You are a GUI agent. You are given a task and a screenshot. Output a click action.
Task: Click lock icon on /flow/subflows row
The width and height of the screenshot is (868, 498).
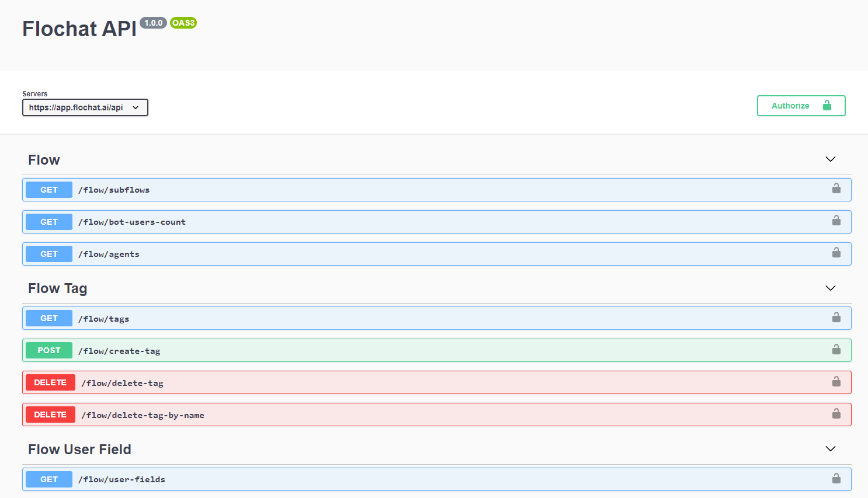coord(836,188)
